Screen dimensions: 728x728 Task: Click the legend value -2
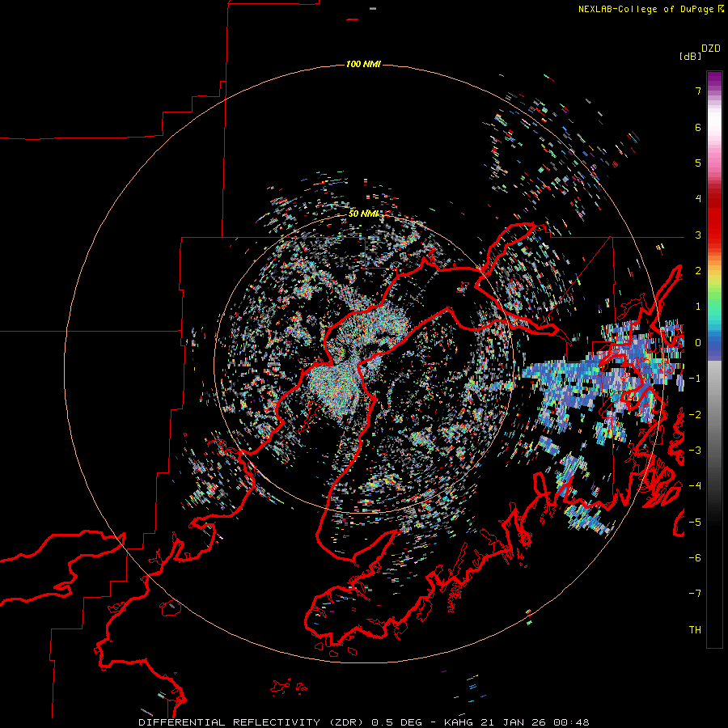(x=695, y=415)
